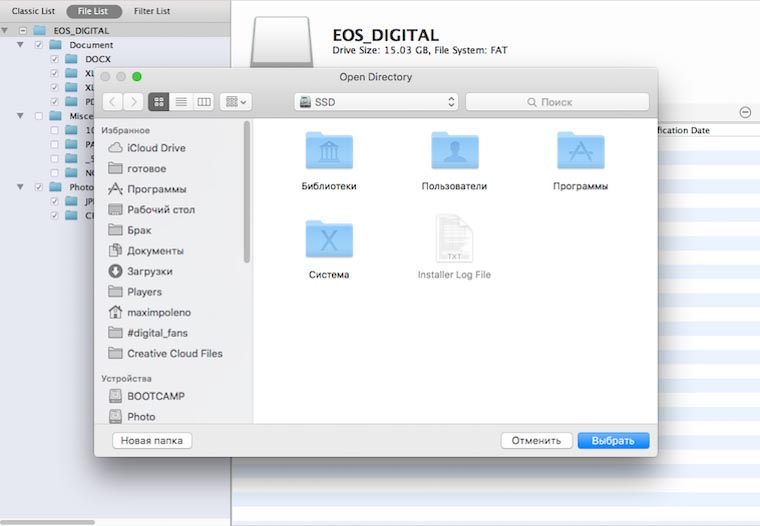Click the sidebar vertical scrollbar
This screenshot has width=760, height=526.
click(247, 192)
